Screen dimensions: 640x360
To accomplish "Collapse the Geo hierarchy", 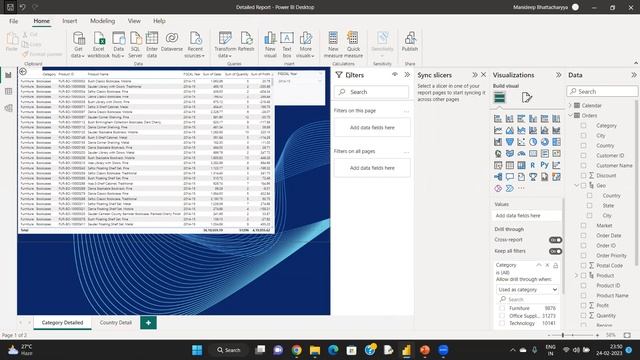I will pyautogui.click(x=576, y=185).
